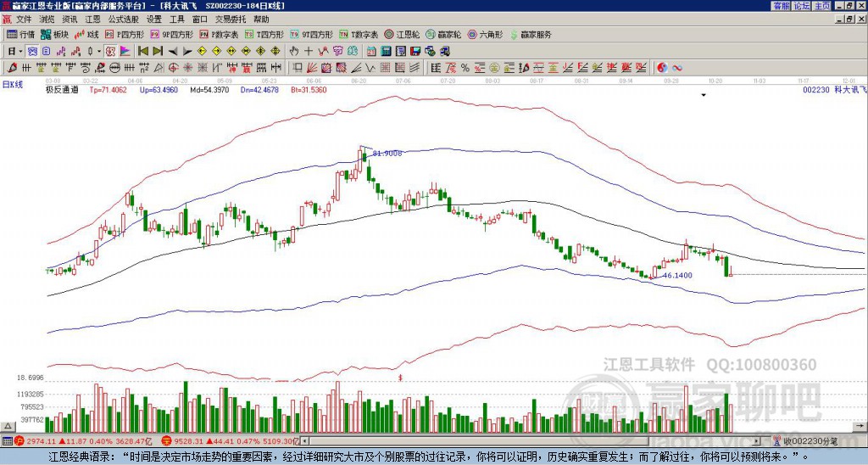This screenshot has width=868, height=465.
Task: Open the T数字表 time number table
Action: (x=359, y=34)
